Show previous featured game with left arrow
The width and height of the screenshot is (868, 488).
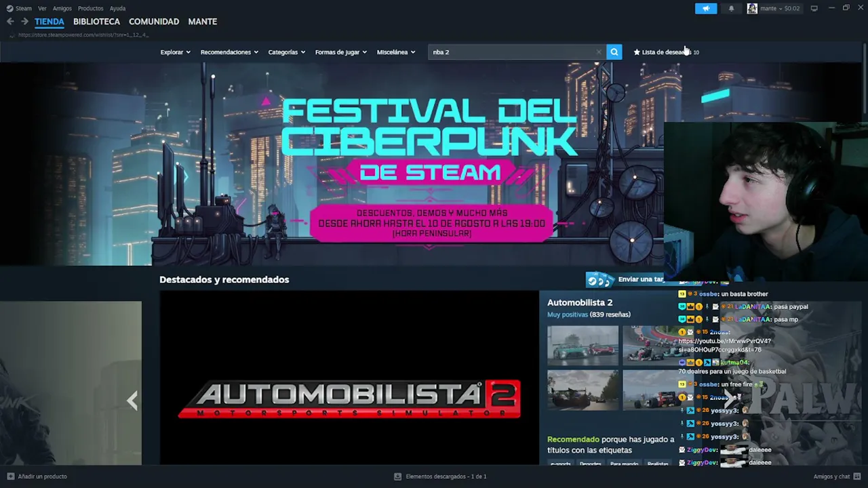tap(132, 401)
